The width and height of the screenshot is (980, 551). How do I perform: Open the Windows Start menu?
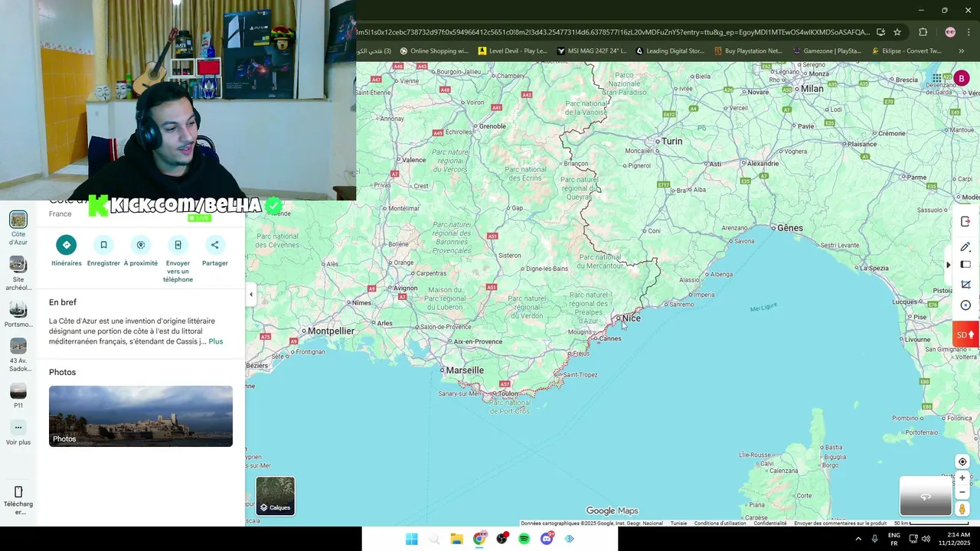tap(411, 539)
